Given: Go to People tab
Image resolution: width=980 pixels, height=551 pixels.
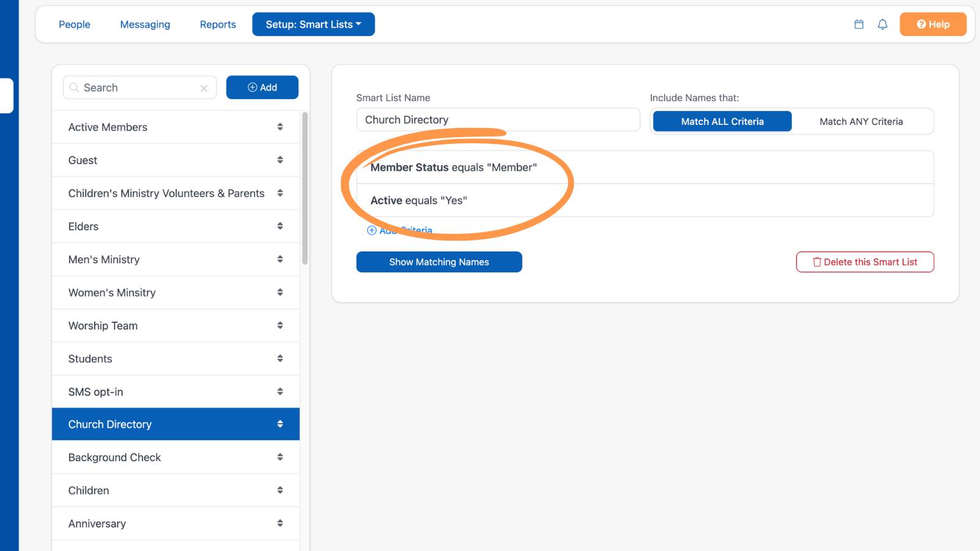Looking at the screenshot, I should [x=74, y=24].
